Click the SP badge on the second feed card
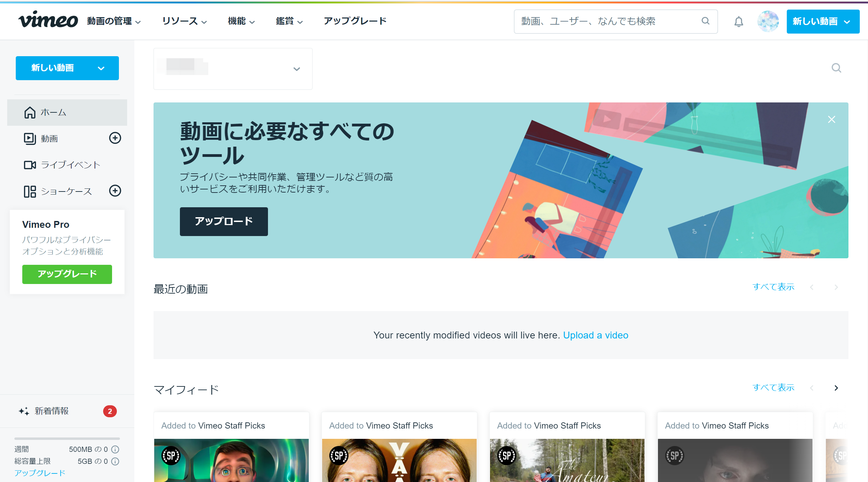The image size is (868, 482). point(339,456)
